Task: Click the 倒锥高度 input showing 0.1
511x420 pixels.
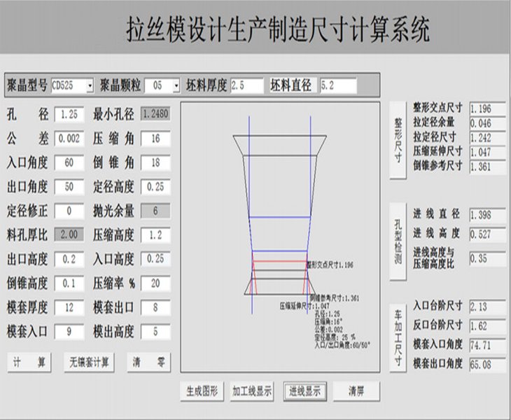Action: 69,283
